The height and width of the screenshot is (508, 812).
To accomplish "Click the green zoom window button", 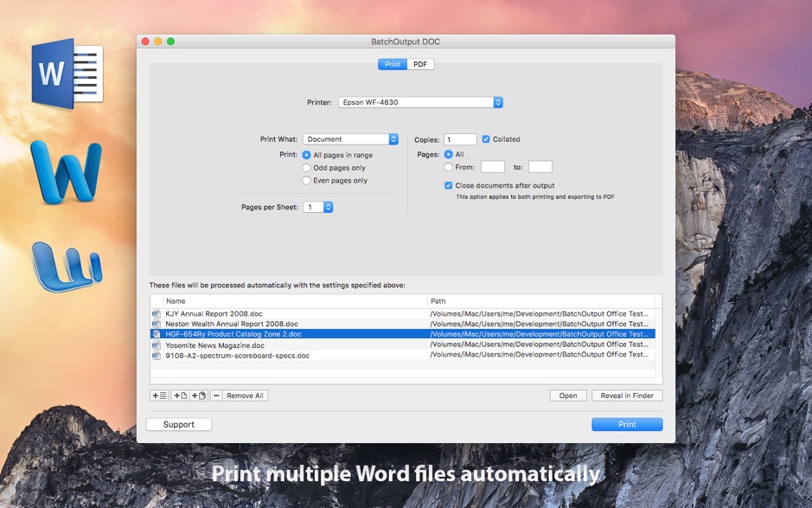I will 171,42.
